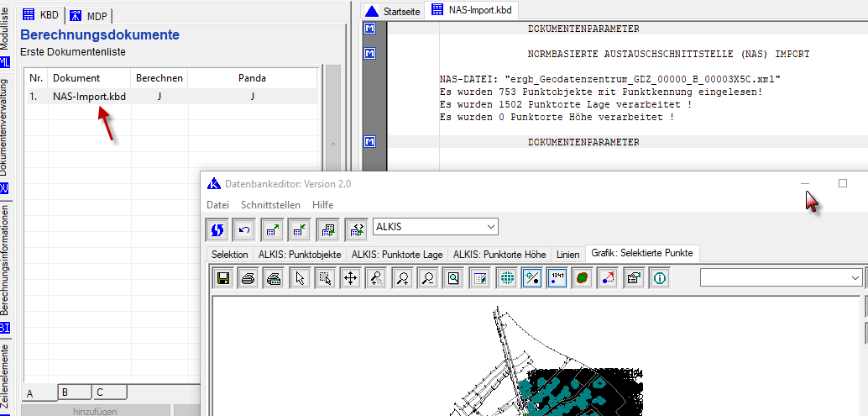The height and width of the screenshot is (416, 868).
Task: Switch to ALKIS: Punktobjekte tab
Action: tap(300, 255)
